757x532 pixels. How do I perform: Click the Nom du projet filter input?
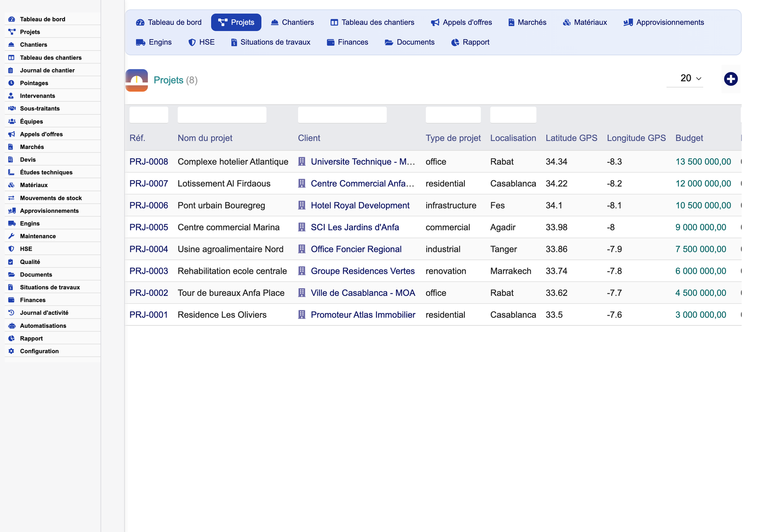222,115
